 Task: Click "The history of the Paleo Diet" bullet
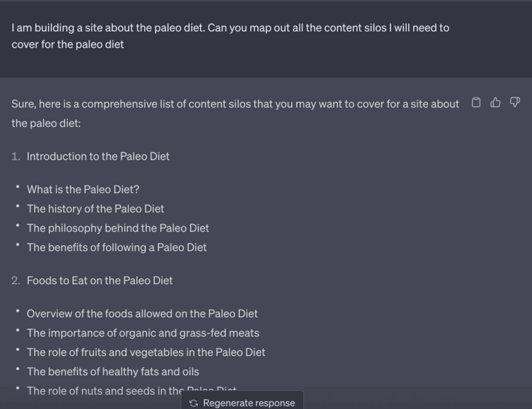click(95, 209)
